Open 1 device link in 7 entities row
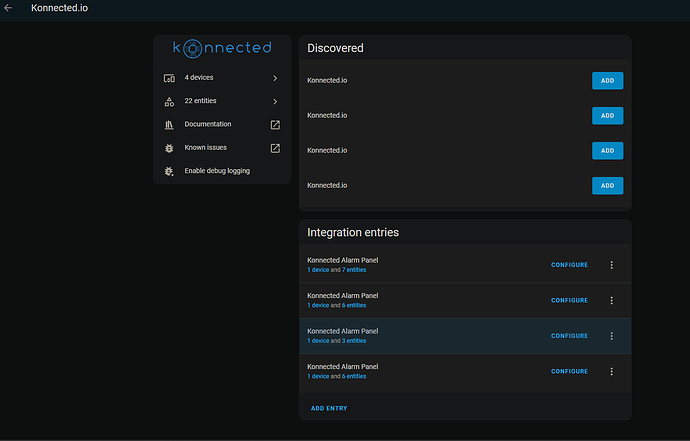690x441 pixels. tap(318, 270)
